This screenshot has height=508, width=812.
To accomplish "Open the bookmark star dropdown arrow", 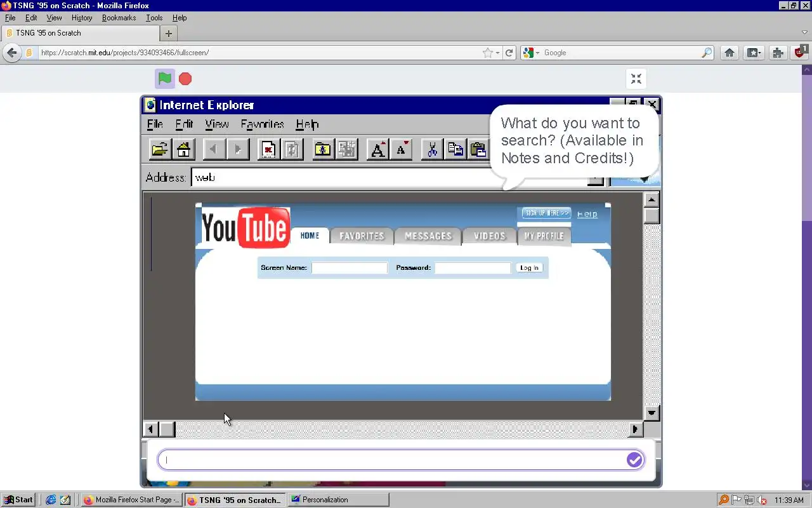I will pyautogui.click(x=497, y=53).
